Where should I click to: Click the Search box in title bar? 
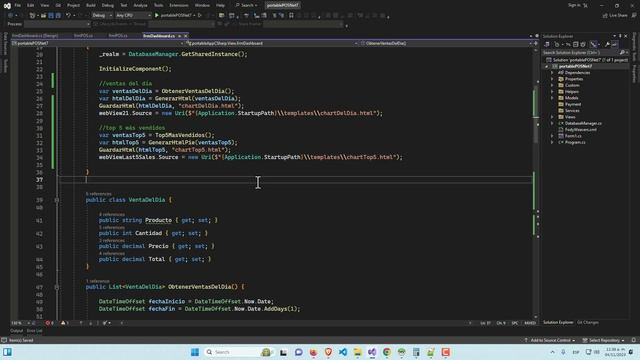[x=247, y=5]
